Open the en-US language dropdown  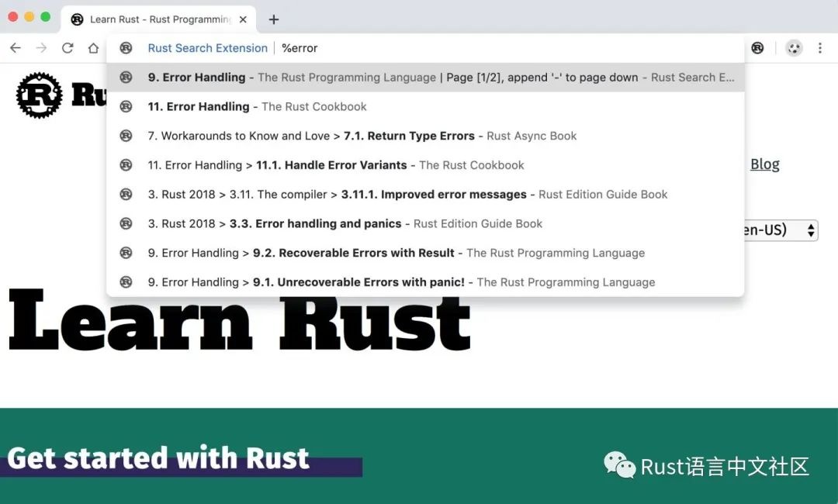click(781, 230)
